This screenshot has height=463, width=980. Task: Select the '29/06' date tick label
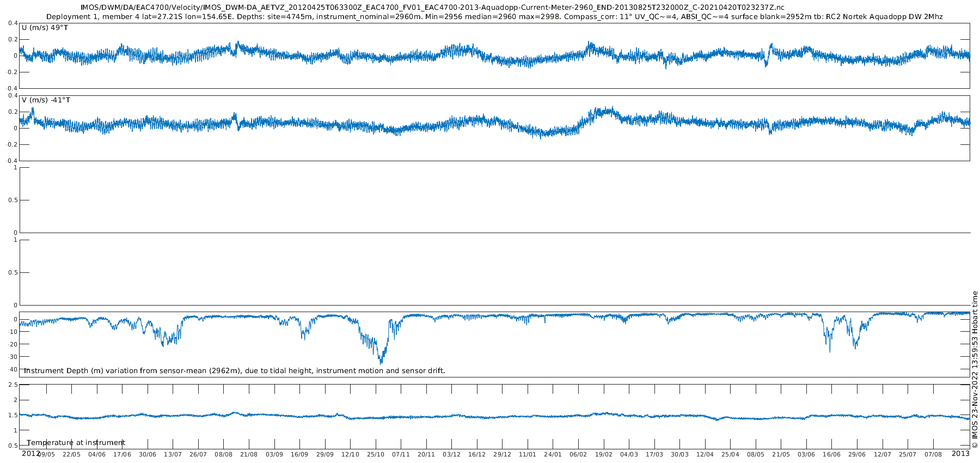857,454
